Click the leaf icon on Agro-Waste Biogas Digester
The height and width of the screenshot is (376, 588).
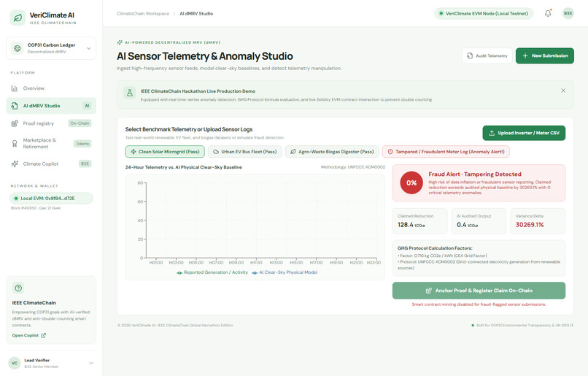pyautogui.click(x=293, y=152)
